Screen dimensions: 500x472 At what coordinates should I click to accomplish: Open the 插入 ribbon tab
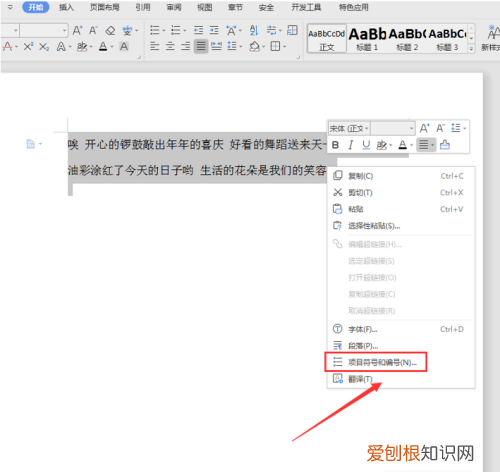click(x=66, y=7)
